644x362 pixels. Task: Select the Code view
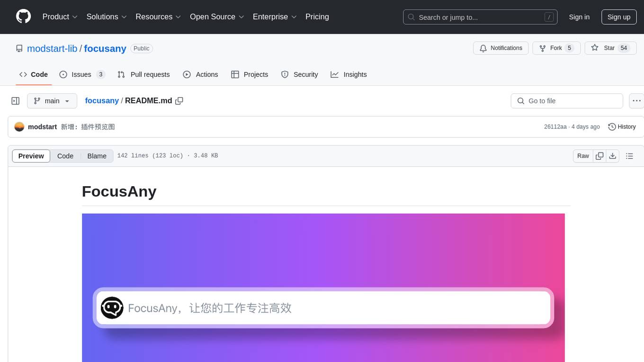pyautogui.click(x=65, y=156)
